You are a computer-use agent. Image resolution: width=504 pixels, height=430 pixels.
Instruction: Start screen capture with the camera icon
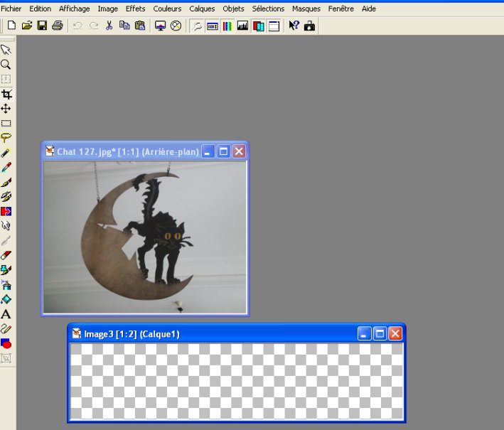click(x=309, y=26)
